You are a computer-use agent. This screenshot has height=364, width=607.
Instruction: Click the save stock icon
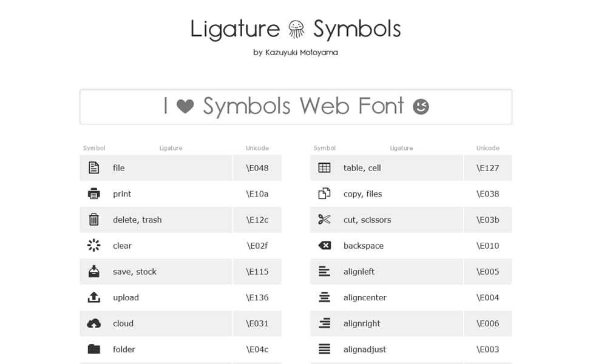tap(93, 271)
